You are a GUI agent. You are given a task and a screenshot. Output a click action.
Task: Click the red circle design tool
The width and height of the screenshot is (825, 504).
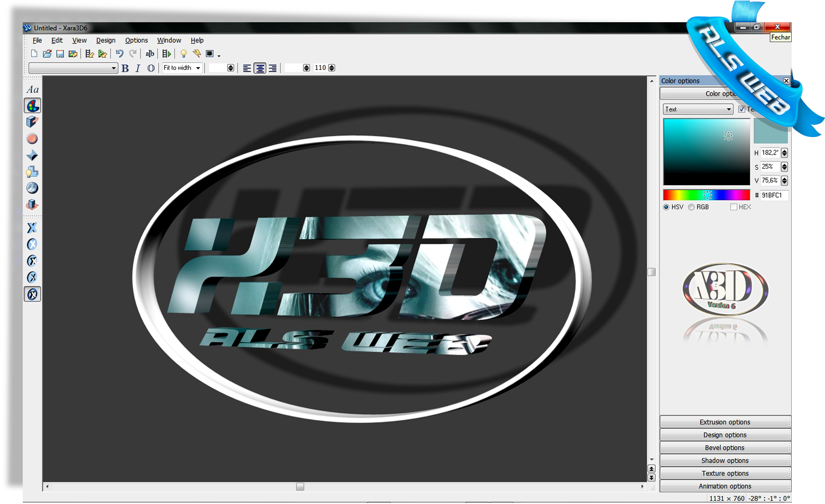(x=32, y=139)
